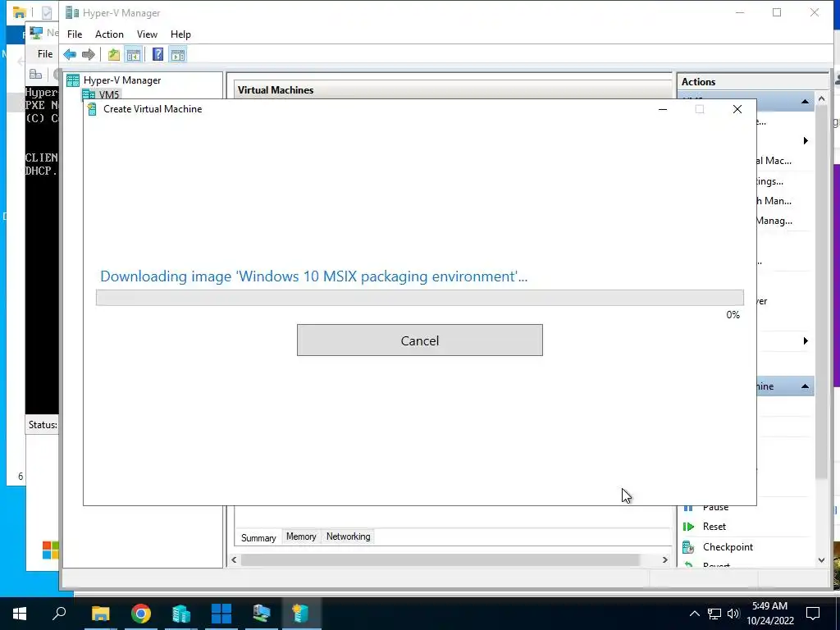Open the Help menu in Hyper-V Manager
This screenshot has height=630, width=840.
pyautogui.click(x=180, y=34)
